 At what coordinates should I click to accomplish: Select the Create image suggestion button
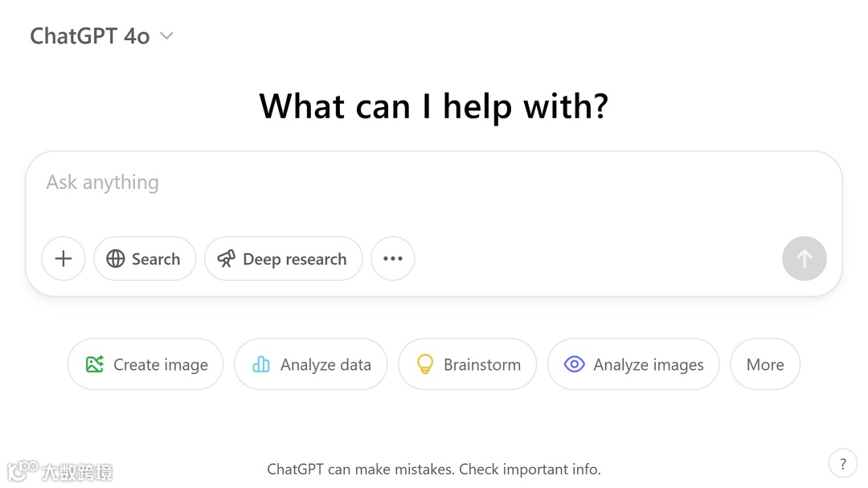tap(145, 364)
